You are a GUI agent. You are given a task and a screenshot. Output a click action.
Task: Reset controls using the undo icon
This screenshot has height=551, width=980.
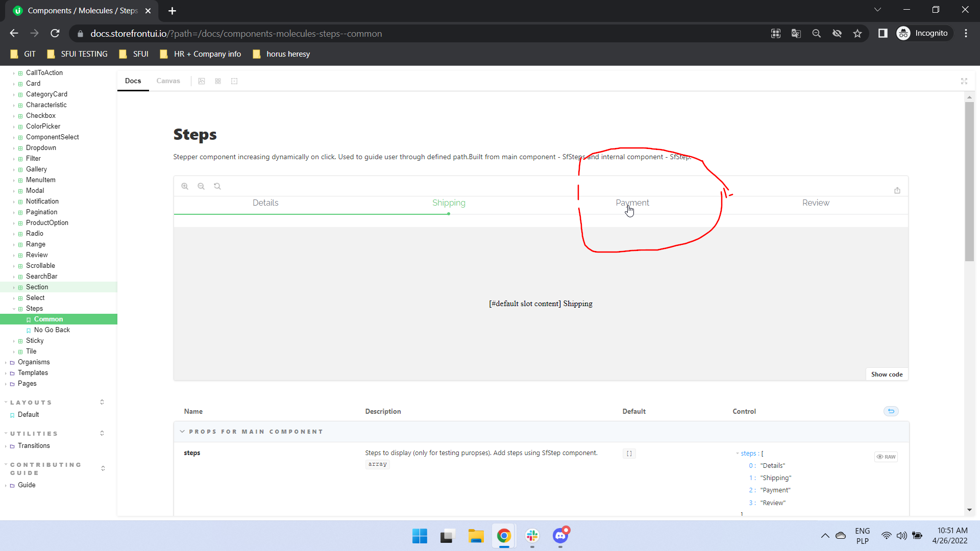[x=891, y=411]
